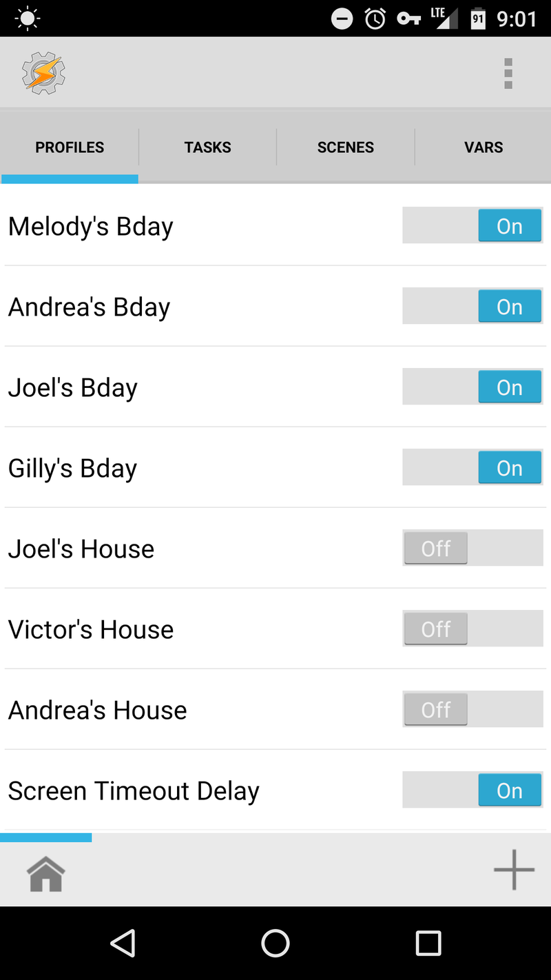Tap the Android back navigation button
Screen dimensions: 551x980
tap(123, 943)
